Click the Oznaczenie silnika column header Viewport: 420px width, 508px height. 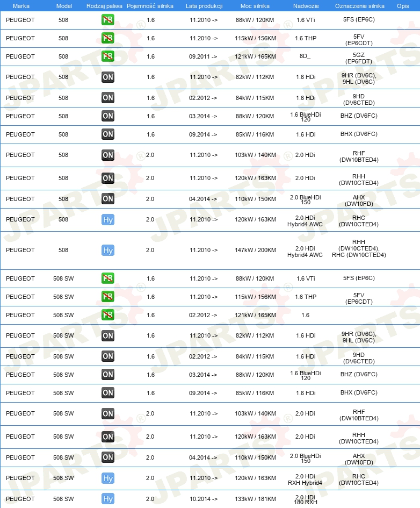pyautogui.click(x=359, y=6)
